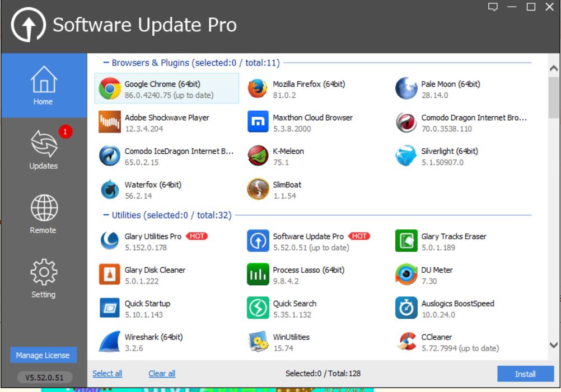
Task: Click the Process Lasso (64bit) name text
Action: pos(308,270)
